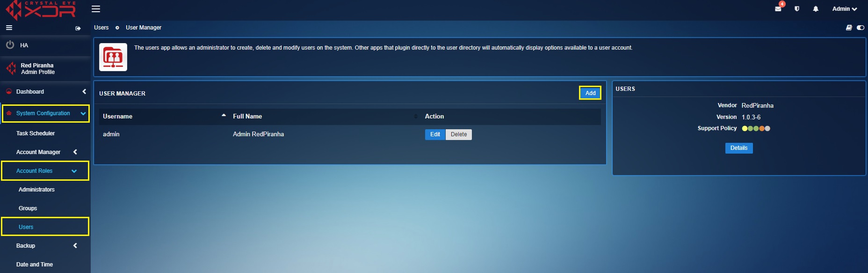Open the documentation book icon
This screenshot has width=868, height=273.
click(849, 28)
